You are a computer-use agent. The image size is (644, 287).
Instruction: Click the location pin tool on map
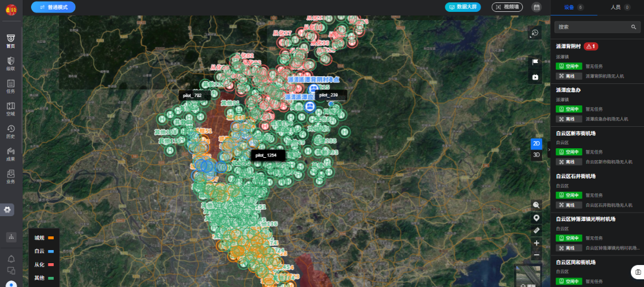point(536,218)
